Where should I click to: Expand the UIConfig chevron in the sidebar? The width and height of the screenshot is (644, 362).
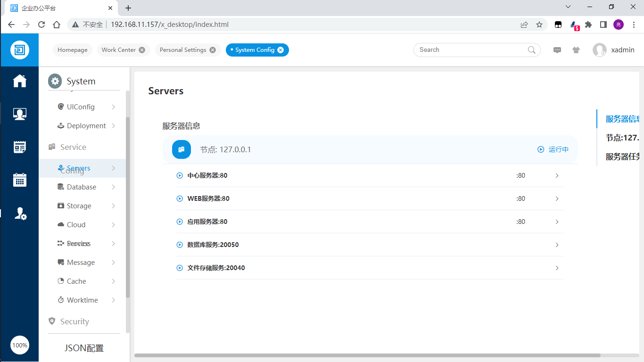click(x=114, y=107)
